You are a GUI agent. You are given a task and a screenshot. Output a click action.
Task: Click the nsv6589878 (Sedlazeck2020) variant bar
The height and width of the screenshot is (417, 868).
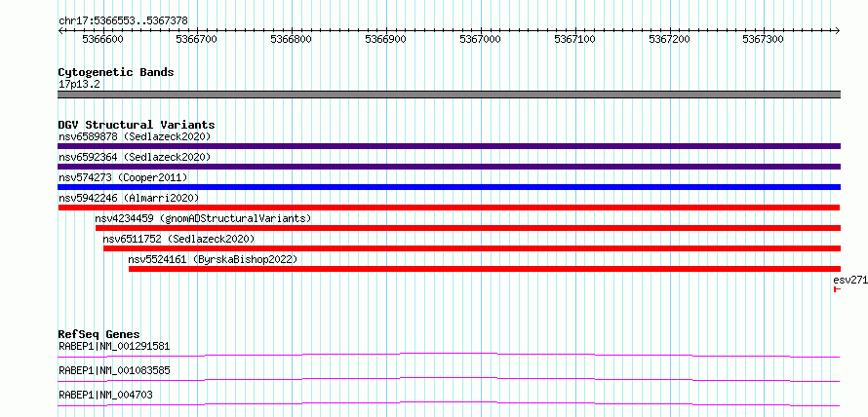click(x=449, y=146)
